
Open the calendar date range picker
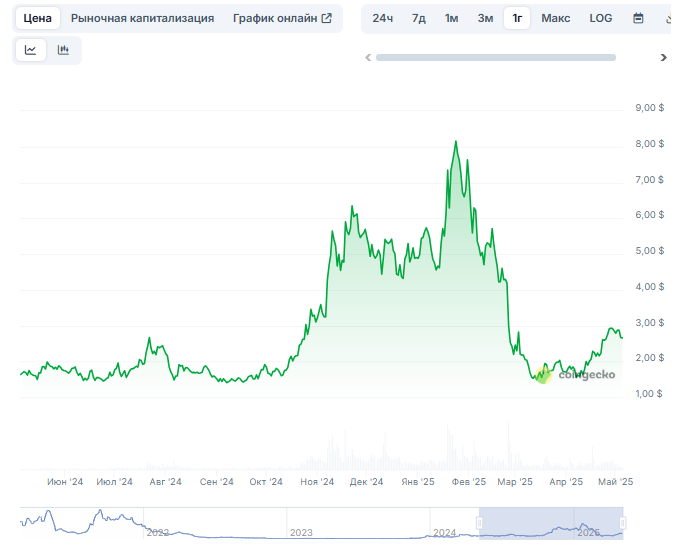tap(638, 18)
